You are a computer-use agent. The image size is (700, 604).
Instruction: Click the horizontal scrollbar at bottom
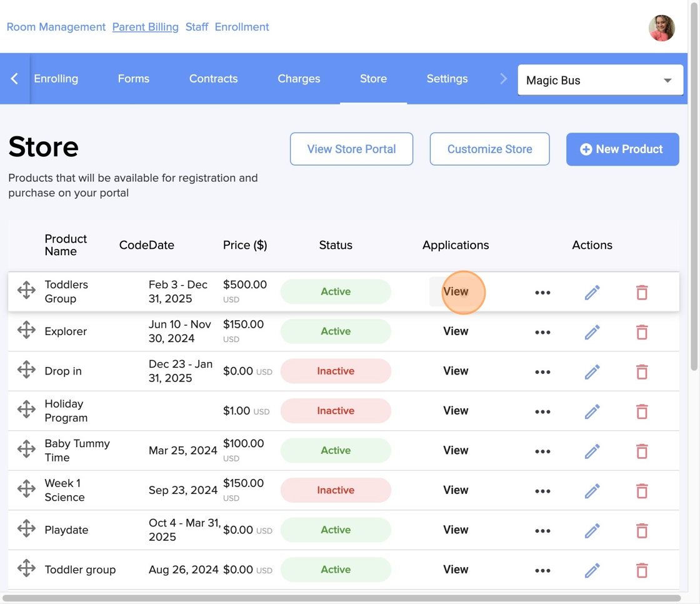pyautogui.click(x=341, y=598)
